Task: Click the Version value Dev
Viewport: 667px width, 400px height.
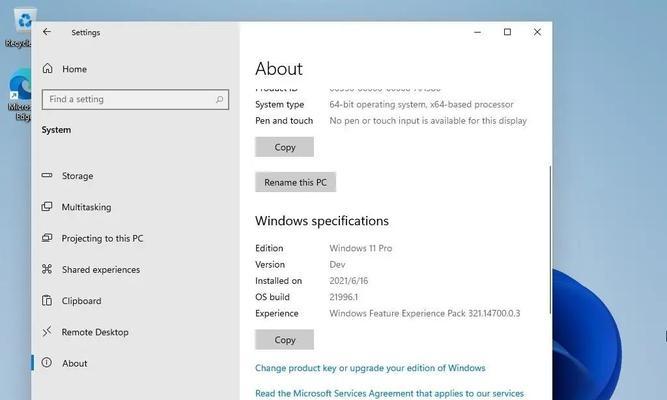Action: [337, 265]
